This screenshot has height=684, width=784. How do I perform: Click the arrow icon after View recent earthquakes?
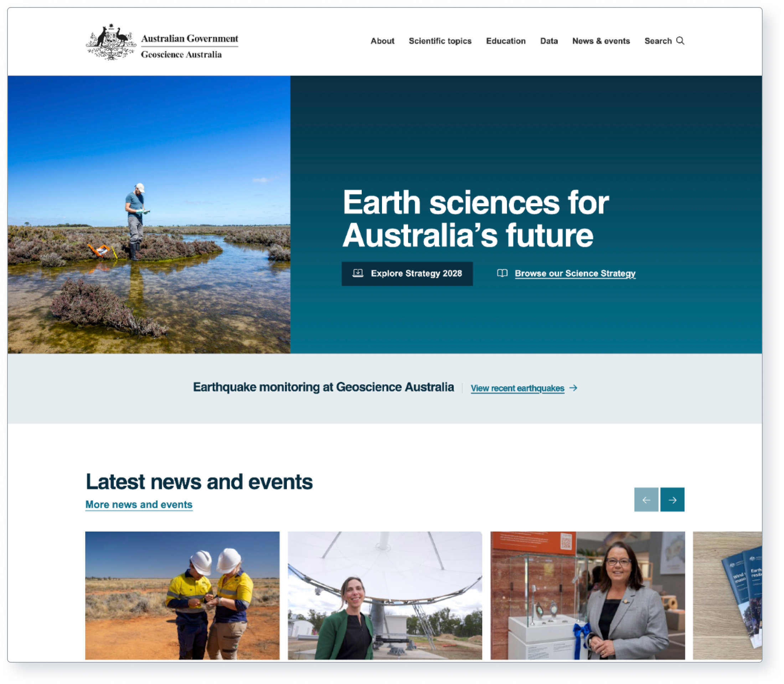click(x=573, y=388)
